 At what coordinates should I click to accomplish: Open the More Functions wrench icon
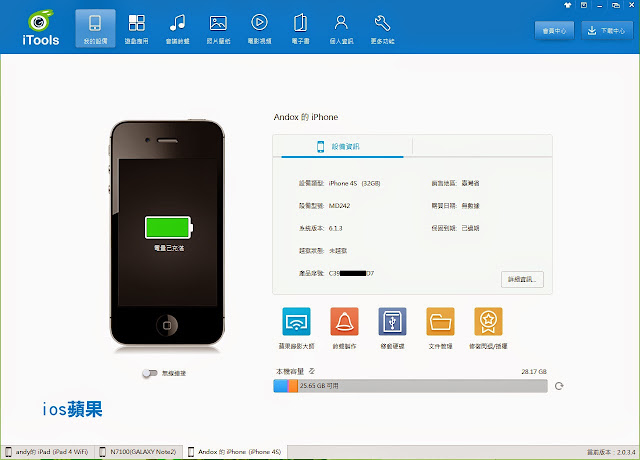(x=382, y=29)
